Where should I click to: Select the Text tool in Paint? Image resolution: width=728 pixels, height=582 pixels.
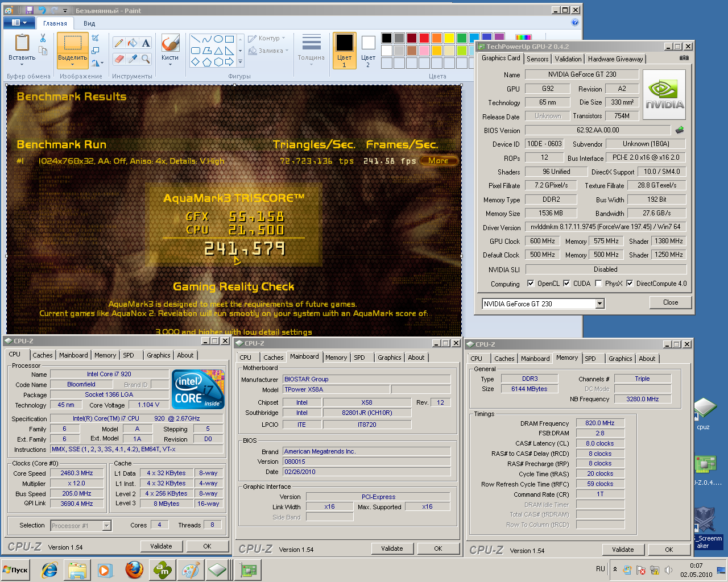click(x=146, y=43)
